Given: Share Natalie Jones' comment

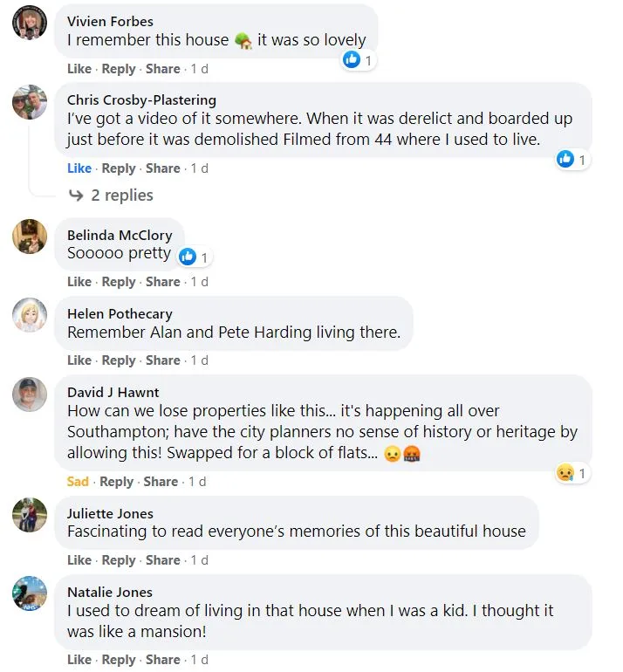Looking at the screenshot, I should click(x=162, y=660).
